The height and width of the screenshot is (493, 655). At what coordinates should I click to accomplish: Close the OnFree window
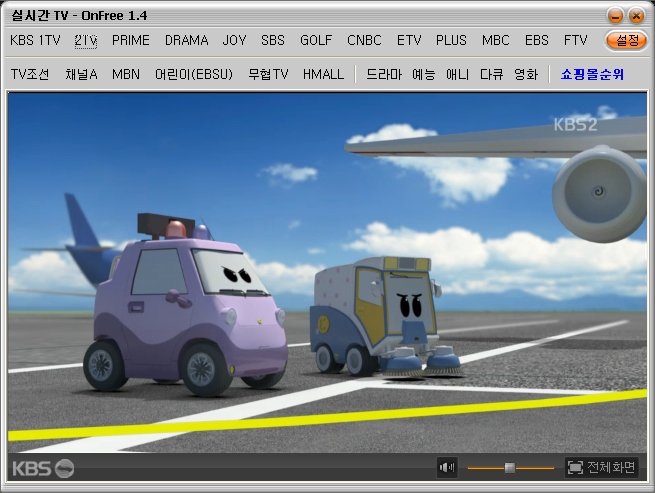pyautogui.click(x=636, y=16)
